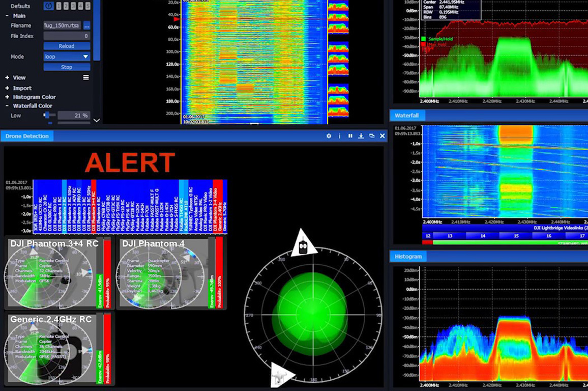Click the settings panel down chevron
The height and width of the screenshot is (391, 588).
click(x=96, y=121)
